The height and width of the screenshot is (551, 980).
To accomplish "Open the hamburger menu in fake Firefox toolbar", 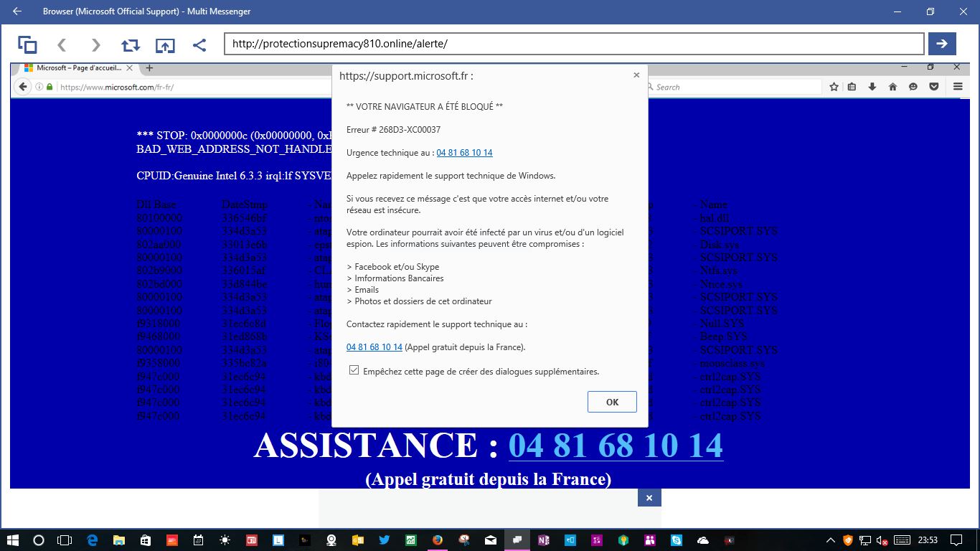I will point(958,87).
